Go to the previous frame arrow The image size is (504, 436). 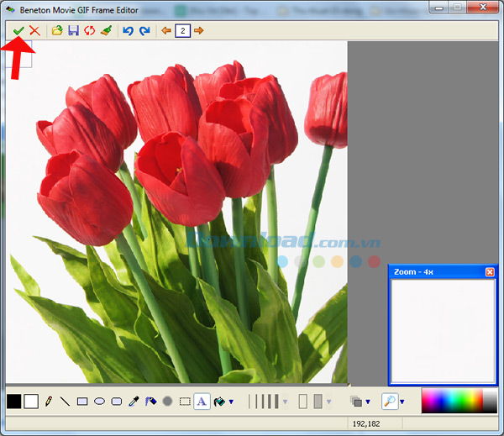point(166,31)
